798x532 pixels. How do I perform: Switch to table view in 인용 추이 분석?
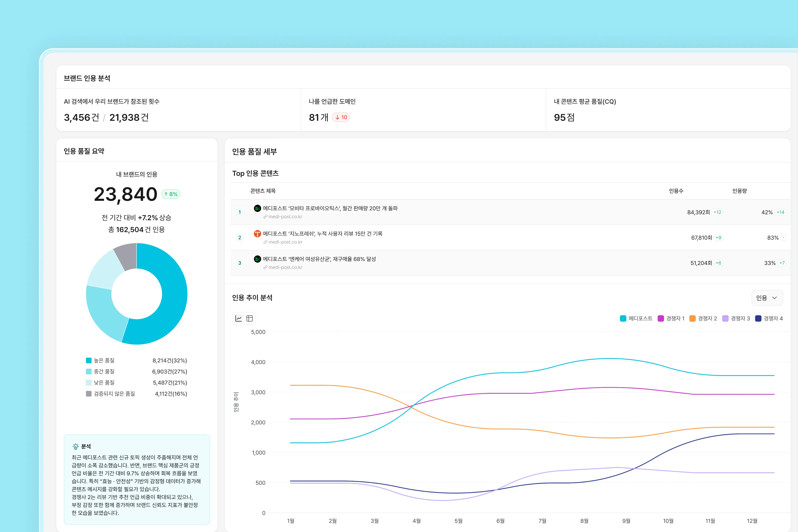(250, 318)
